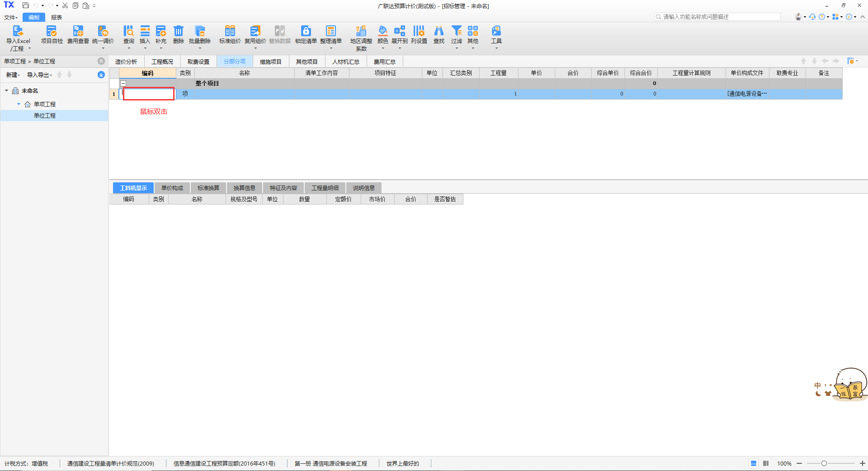This screenshot has height=471, width=868.
Task: Open the 报表 ribbon menu
Action: [x=57, y=18]
